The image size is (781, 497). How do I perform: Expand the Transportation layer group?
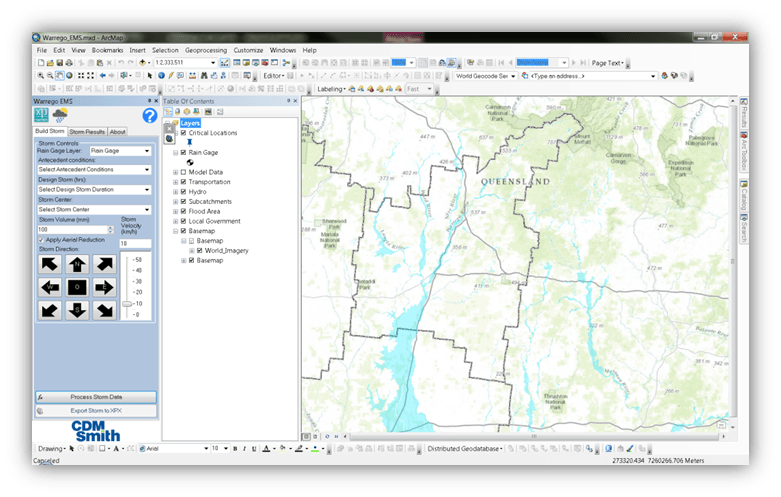175,182
